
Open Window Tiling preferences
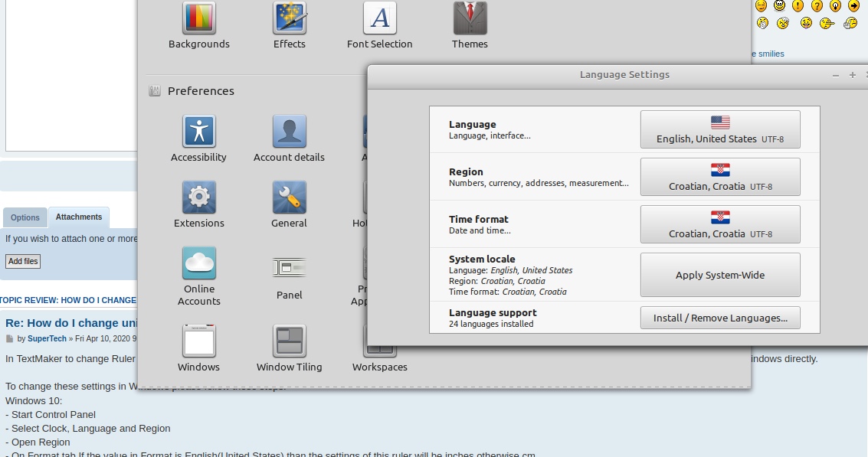pyautogui.click(x=290, y=341)
